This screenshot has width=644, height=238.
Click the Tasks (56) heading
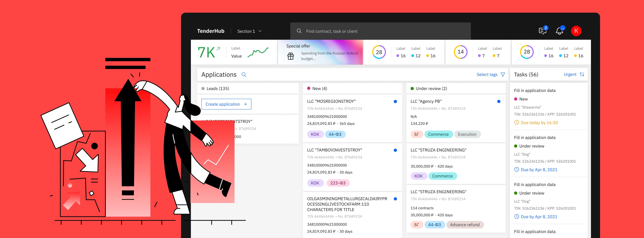coord(526,75)
